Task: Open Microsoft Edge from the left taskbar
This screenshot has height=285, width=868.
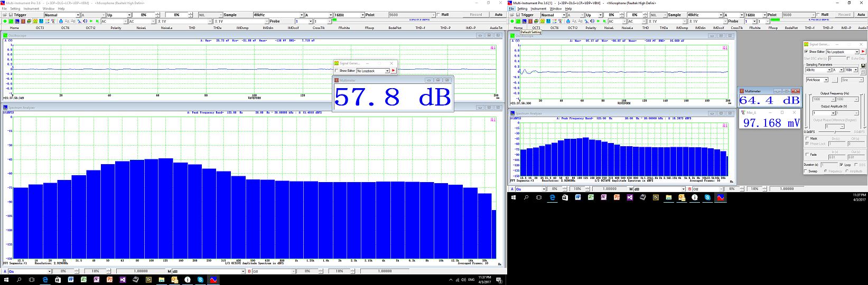Action: click(45, 280)
